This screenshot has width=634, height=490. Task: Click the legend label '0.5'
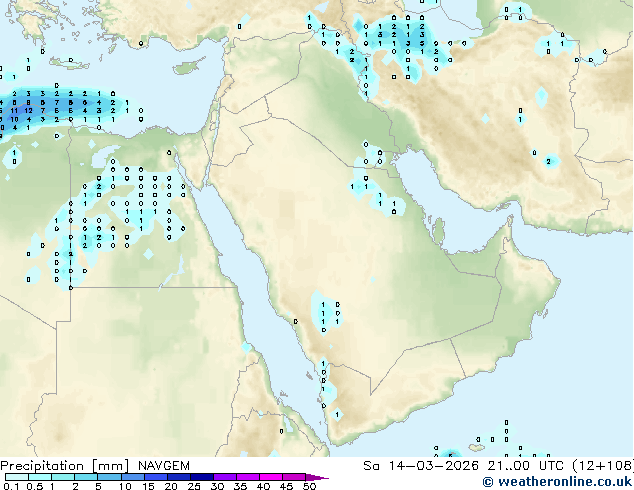click(x=35, y=486)
